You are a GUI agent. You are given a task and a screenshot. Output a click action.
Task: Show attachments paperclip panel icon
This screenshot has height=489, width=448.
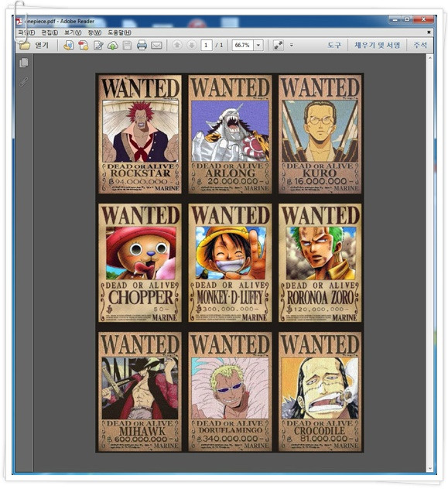[x=24, y=82]
